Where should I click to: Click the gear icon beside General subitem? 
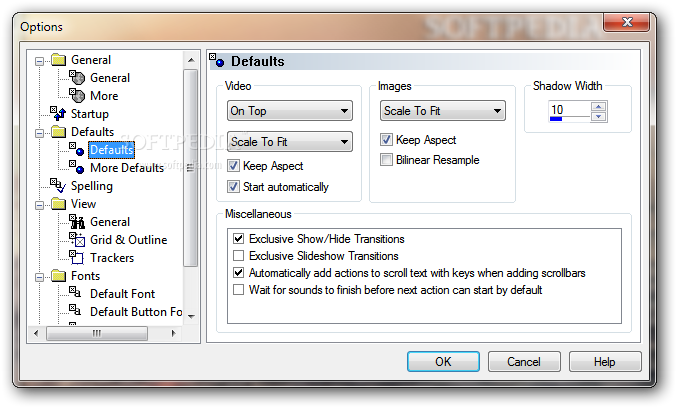point(77,78)
